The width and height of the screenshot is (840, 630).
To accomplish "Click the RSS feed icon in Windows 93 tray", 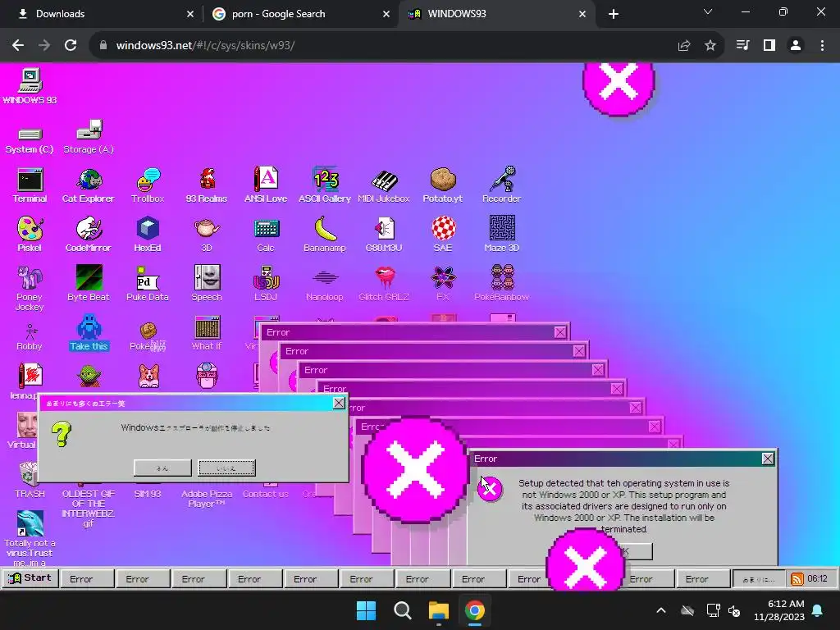I will tap(797, 579).
